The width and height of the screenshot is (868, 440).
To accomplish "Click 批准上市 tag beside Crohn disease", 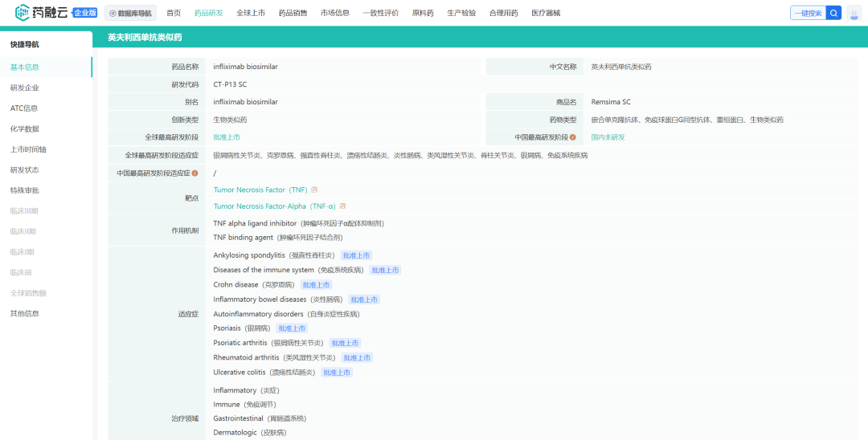I will 316,285.
